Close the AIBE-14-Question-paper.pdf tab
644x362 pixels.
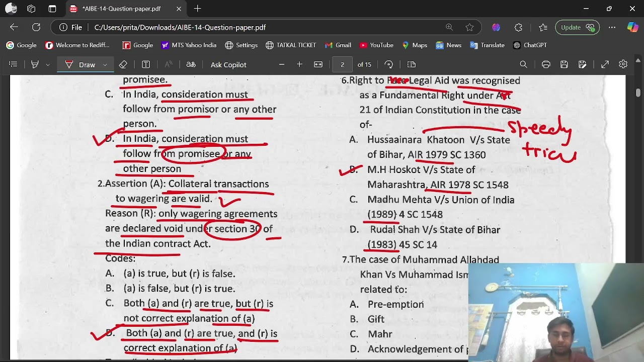pyautogui.click(x=179, y=9)
